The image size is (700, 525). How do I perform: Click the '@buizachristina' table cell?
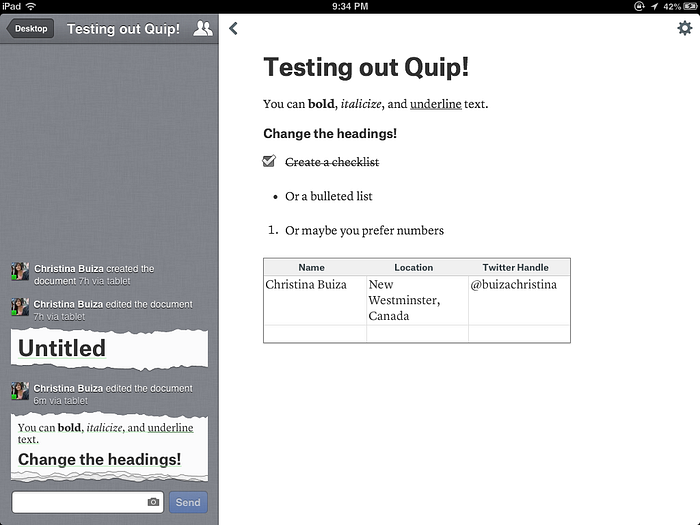[519, 300]
